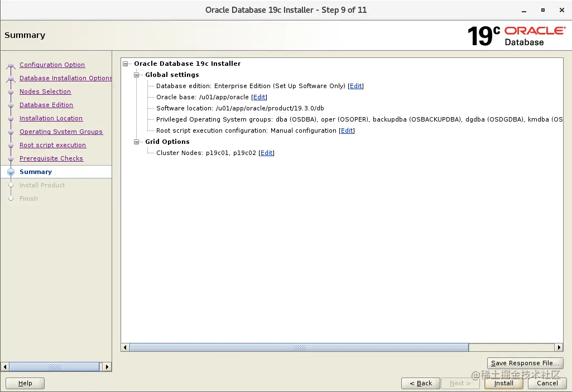Start installation with Install button

[x=504, y=383]
